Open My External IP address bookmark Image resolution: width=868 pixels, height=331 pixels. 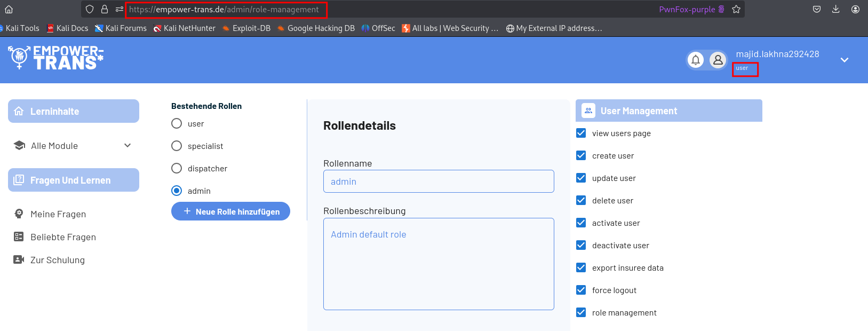click(x=554, y=28)
